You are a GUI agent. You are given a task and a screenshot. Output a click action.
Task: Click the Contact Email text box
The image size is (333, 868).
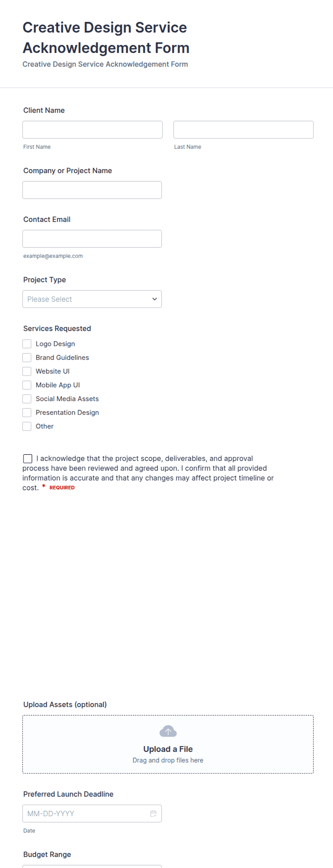92,239
